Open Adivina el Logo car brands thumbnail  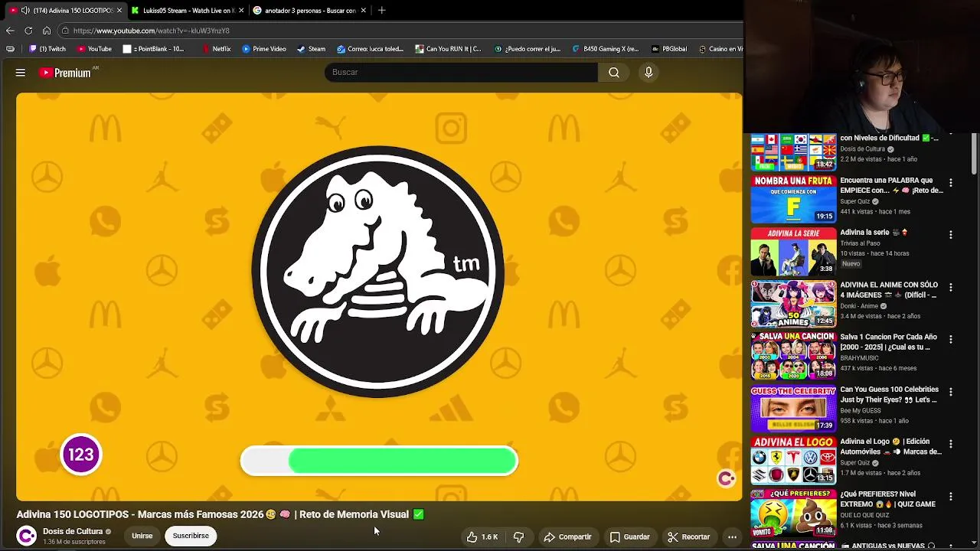point(793,461)
